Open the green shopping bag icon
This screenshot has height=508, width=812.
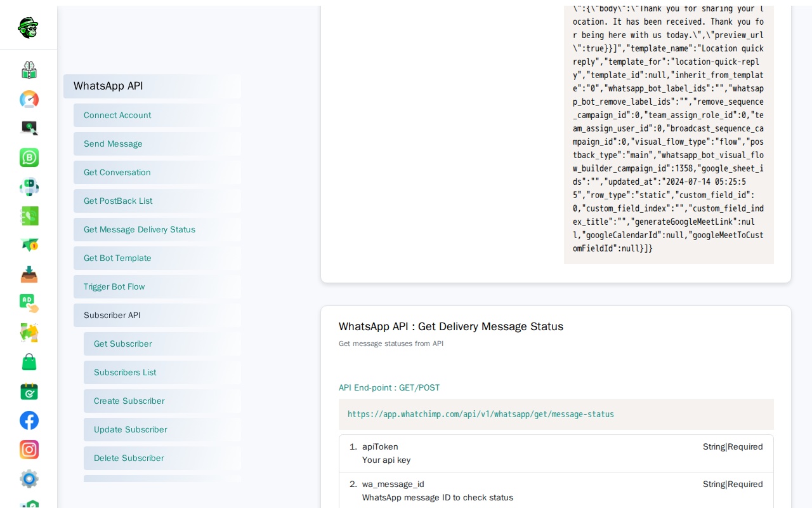click(29, 362)
